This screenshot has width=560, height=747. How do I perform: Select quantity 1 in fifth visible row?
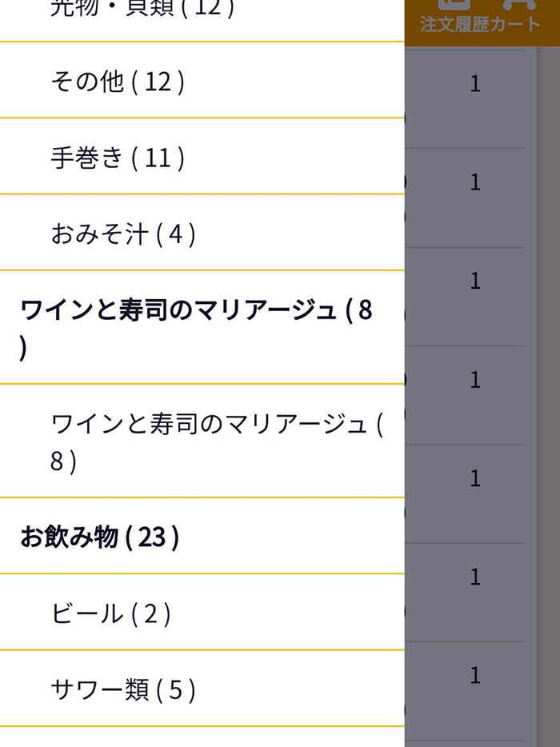(475, 478)
